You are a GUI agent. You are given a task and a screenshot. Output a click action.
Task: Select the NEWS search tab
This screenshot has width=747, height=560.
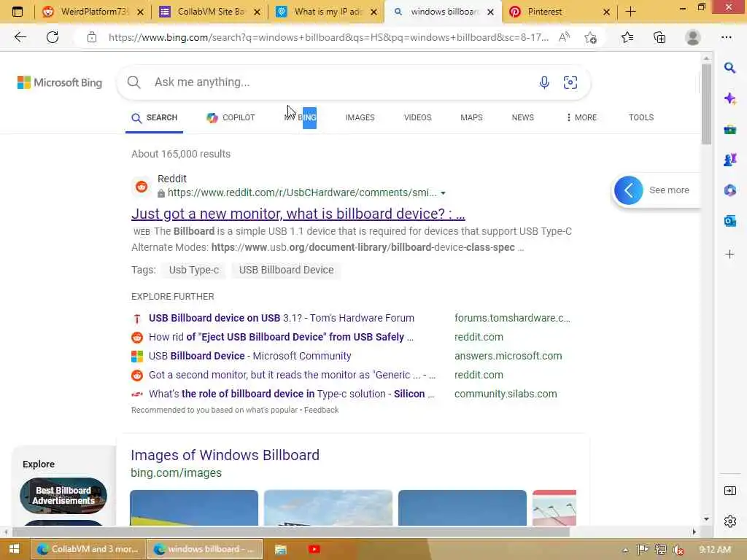pyautogui.click(x=522, y=117)
